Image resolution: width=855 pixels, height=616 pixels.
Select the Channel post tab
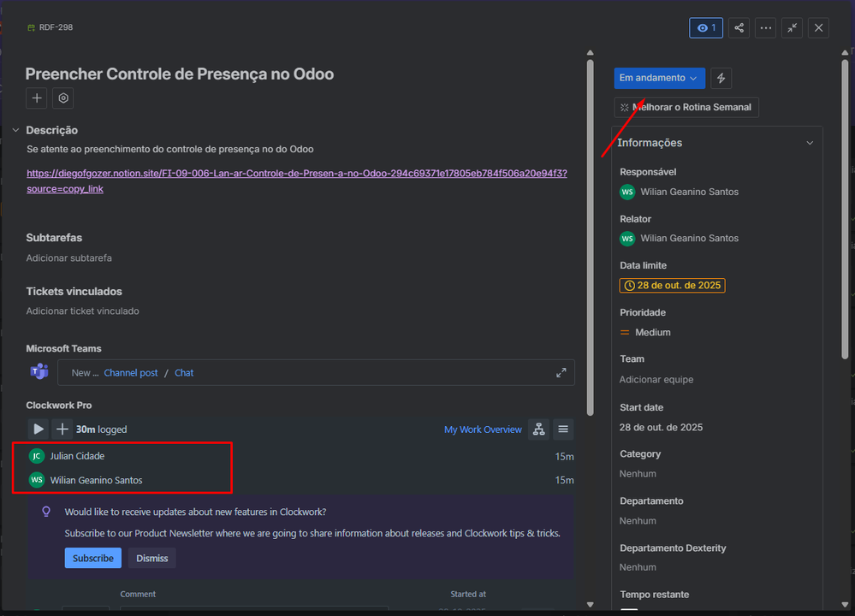pyautogui.click(x=130, y=371)
